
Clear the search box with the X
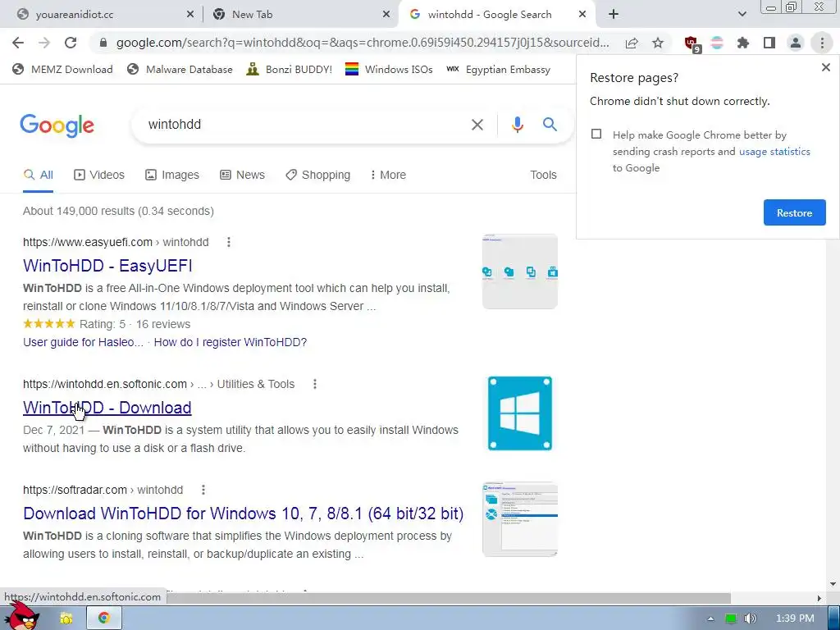tap(477, 125)
